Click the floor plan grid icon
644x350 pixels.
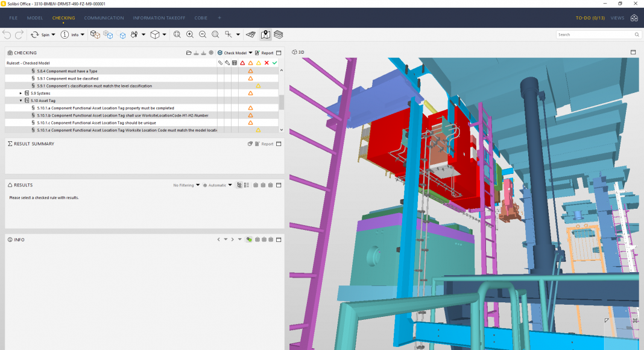[251, 35]
